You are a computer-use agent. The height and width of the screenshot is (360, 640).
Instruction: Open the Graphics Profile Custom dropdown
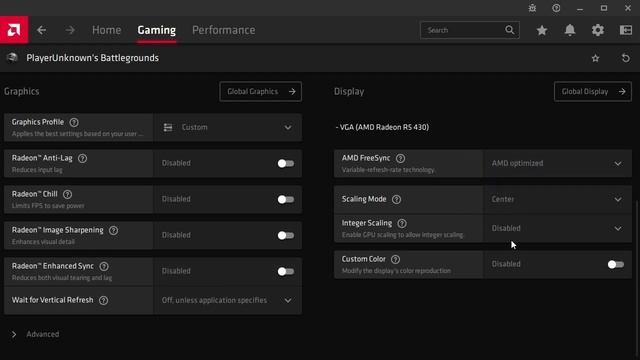[x=228, y=127]
